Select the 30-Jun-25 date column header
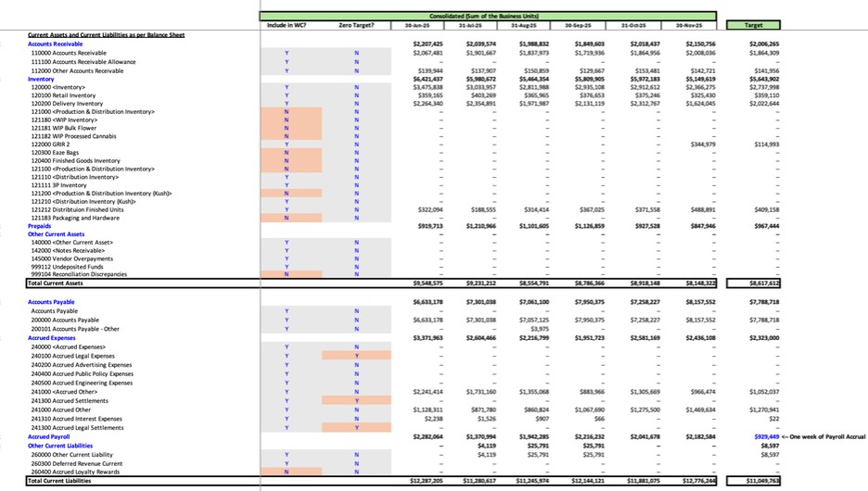Image resolution: width=868 pixels, height=491 pixels. (x=429, y=26)
